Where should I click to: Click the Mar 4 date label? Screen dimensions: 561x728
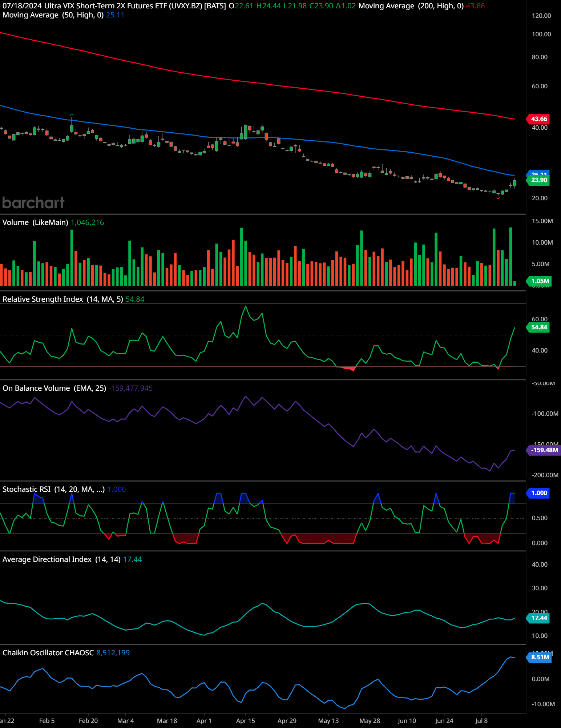pos(126,721)
